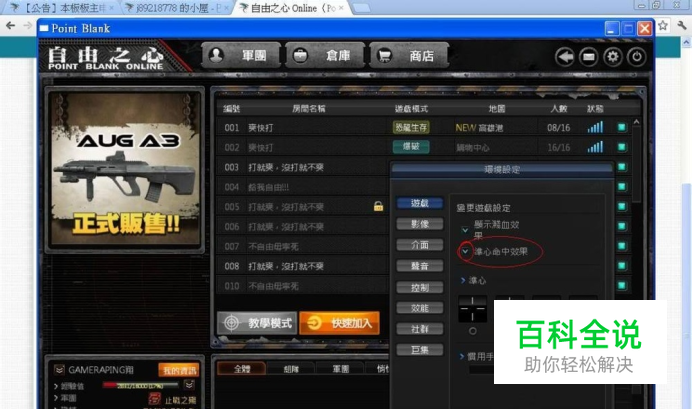
Task: Click the 爆破 mode tag on room 002
Action: 411,147
